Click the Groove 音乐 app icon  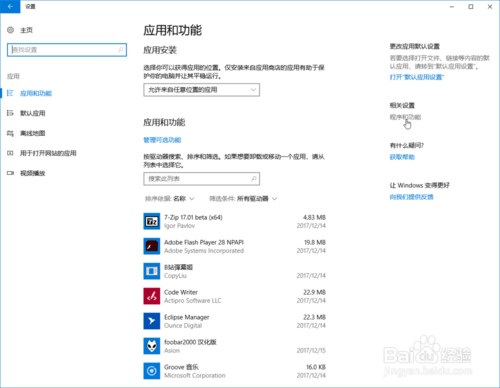click(x=152, y=371)
